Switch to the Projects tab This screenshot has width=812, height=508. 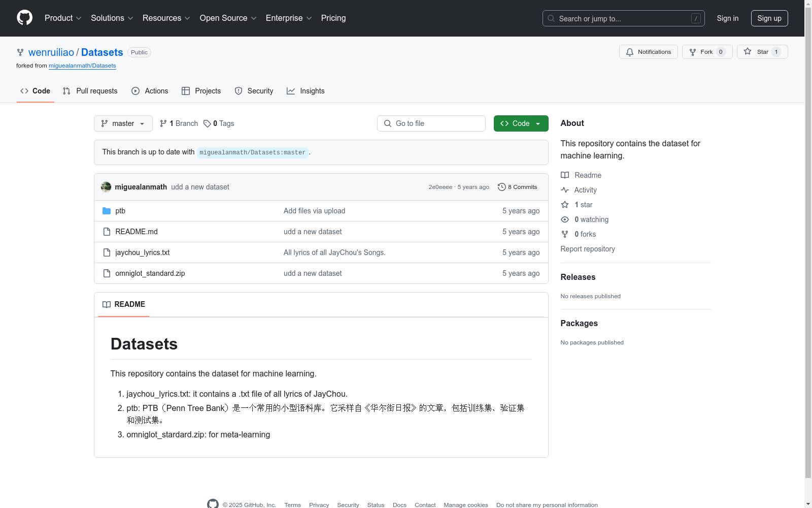point(201,91)
